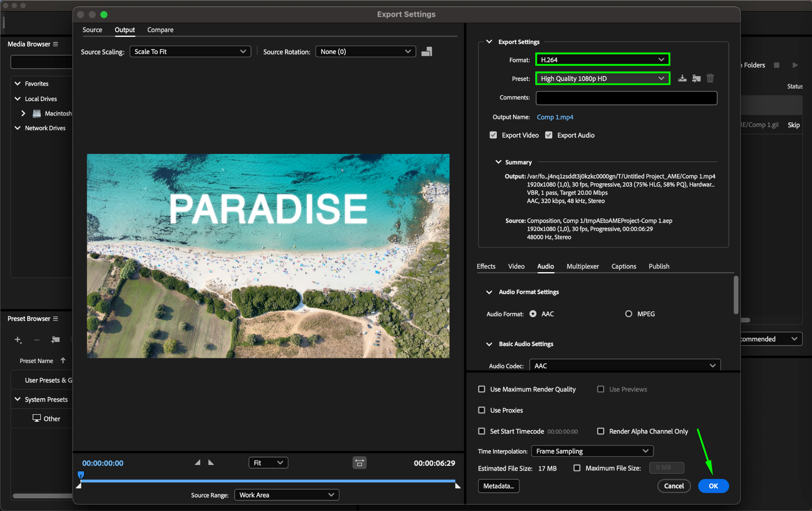
Task: Click the blue playhead on the timeline
Action: tap(81, 474)
